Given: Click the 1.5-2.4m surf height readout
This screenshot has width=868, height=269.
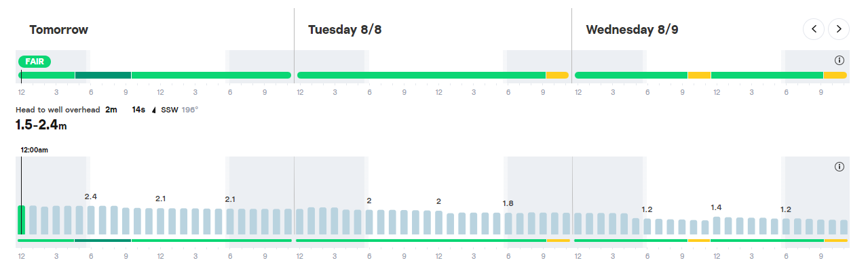Looking at the screenshot, I should click(x=41, y=125).
